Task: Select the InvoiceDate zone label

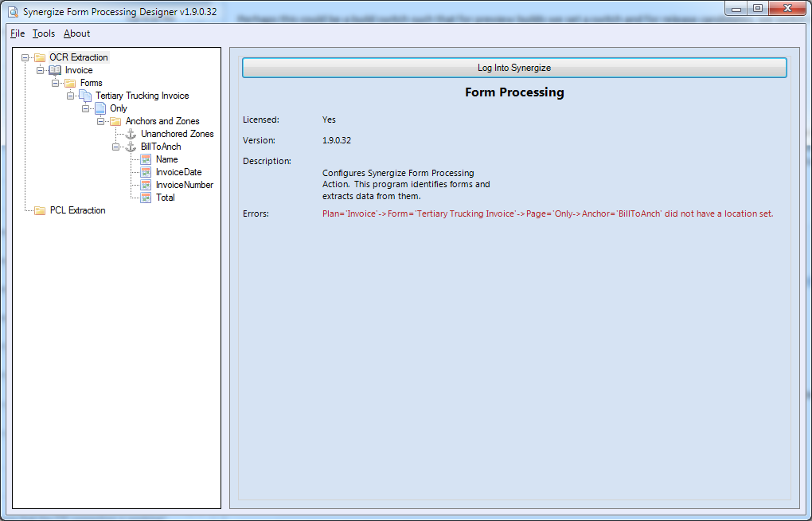Action: tap(178, 172)
